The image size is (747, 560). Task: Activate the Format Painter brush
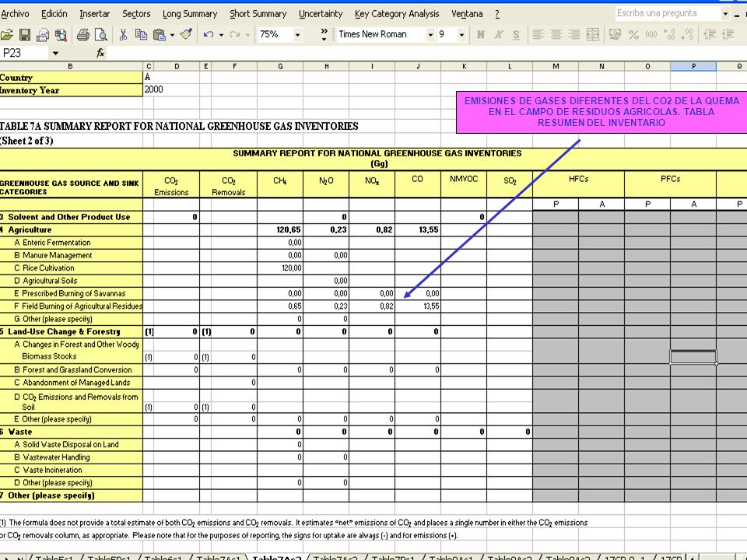(x=186, y=34)
